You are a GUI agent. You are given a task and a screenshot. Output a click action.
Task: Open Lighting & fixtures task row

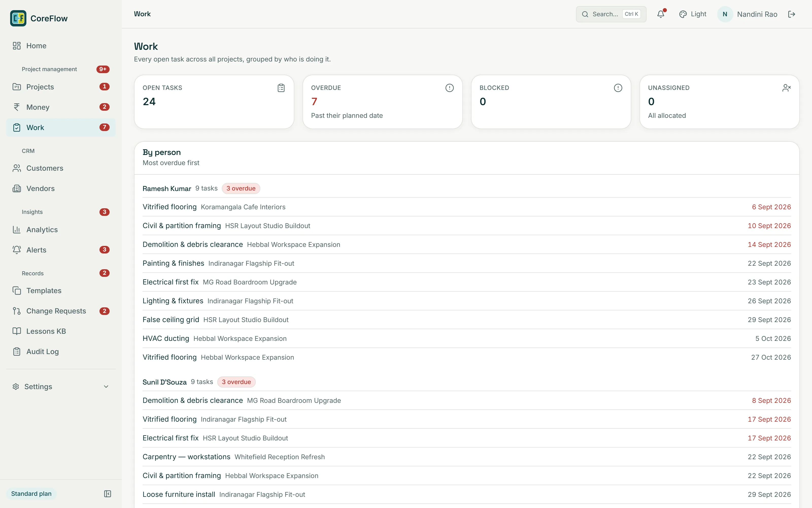tap(467, 301)
